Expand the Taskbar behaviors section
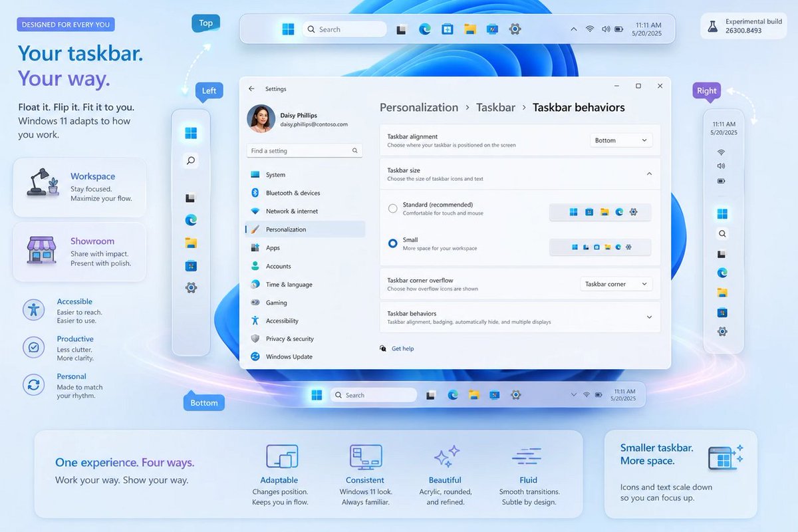This screenshot has width=798, height=532. 649,317
